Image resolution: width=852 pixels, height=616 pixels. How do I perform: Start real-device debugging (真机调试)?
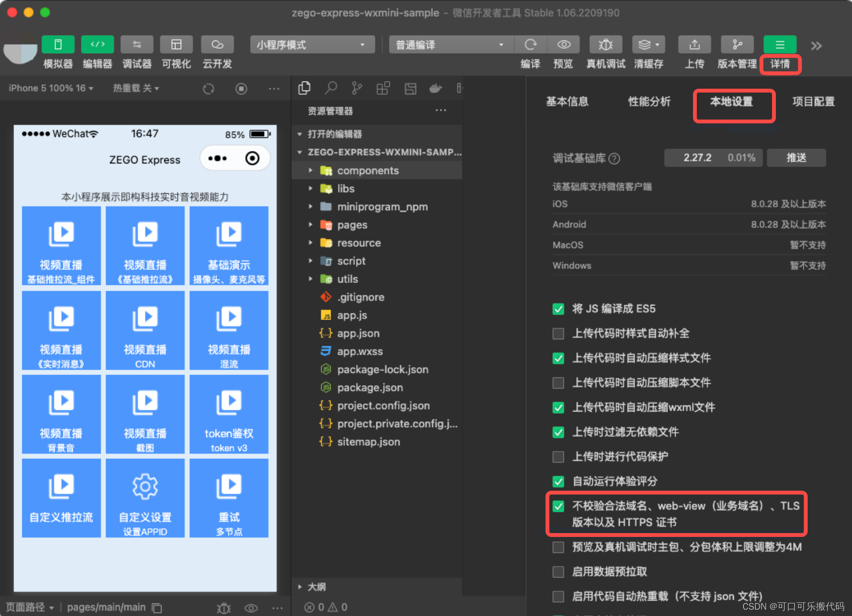point(606,45)
